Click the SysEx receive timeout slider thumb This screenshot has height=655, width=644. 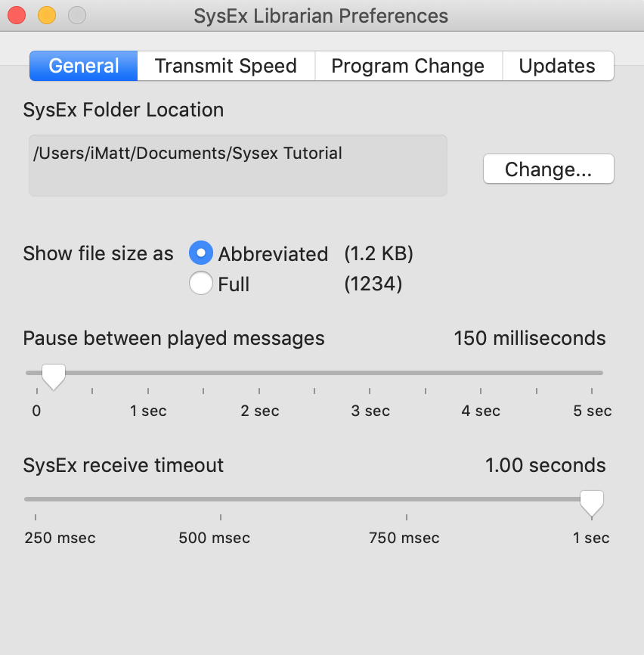point(592,503)
